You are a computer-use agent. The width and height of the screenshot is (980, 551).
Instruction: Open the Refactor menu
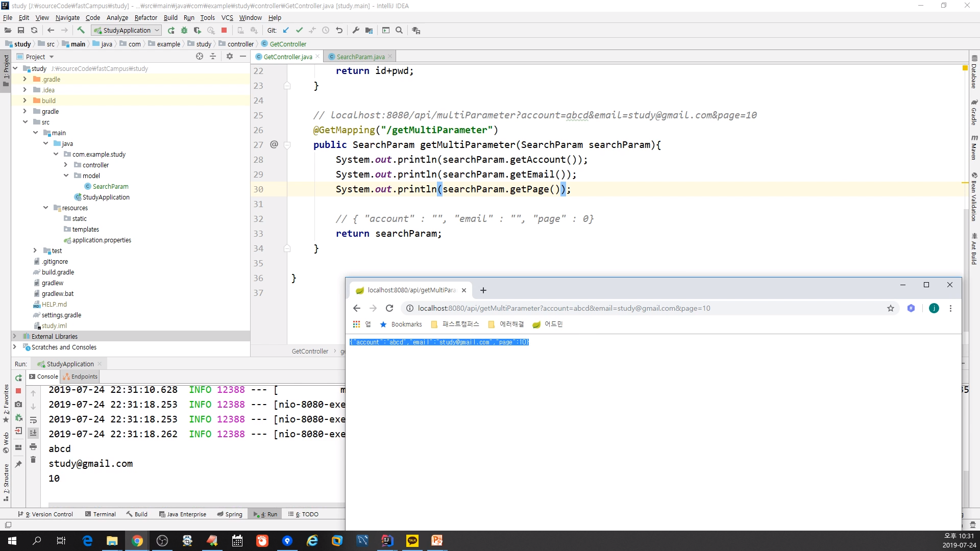pyautogui.click(x=146, y=17)
